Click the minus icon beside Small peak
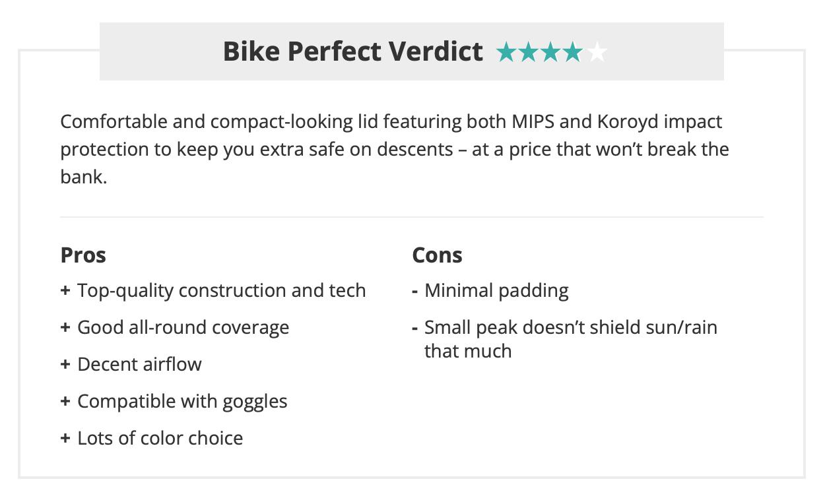825x504 pixels. (x=414, y=328)
